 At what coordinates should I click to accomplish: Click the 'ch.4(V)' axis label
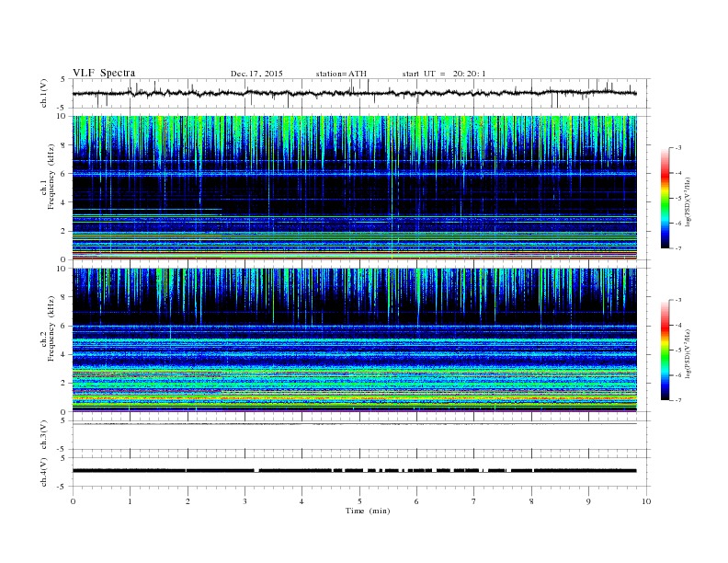point(44,472)
